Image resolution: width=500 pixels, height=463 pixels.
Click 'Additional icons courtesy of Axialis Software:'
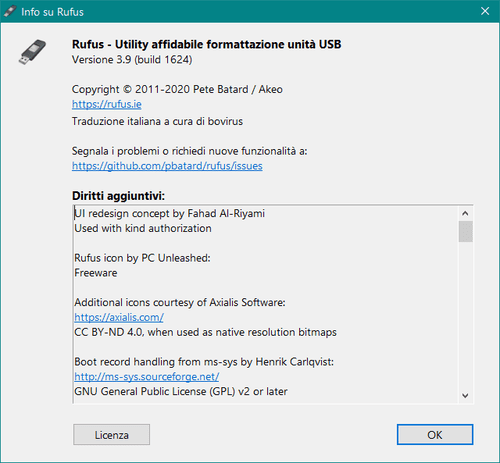click(x=180, y=303)
